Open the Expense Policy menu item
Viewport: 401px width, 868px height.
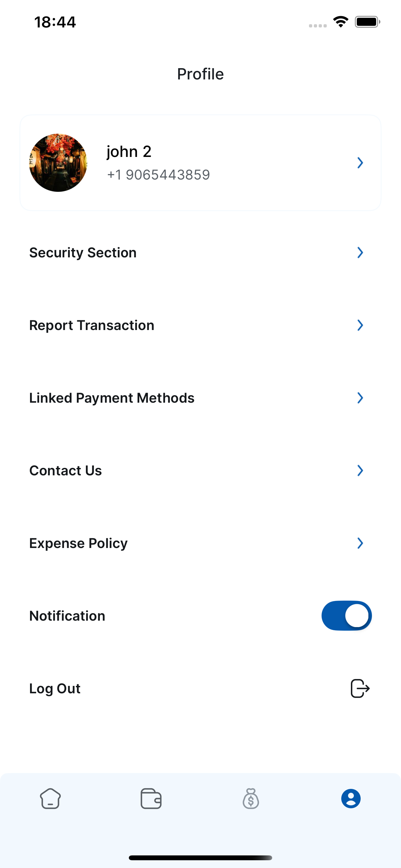[x=78, y=543]
